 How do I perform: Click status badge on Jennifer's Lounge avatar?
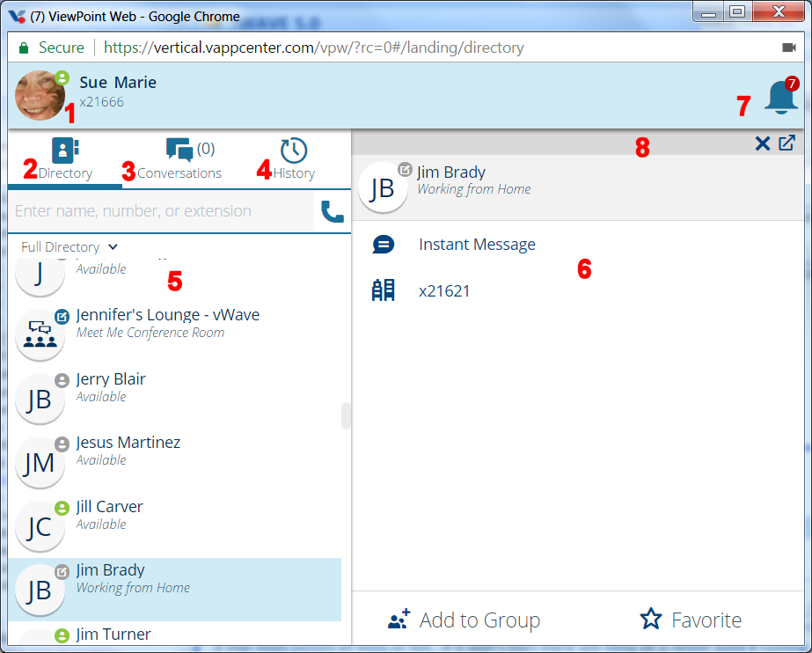coord(62,316)
